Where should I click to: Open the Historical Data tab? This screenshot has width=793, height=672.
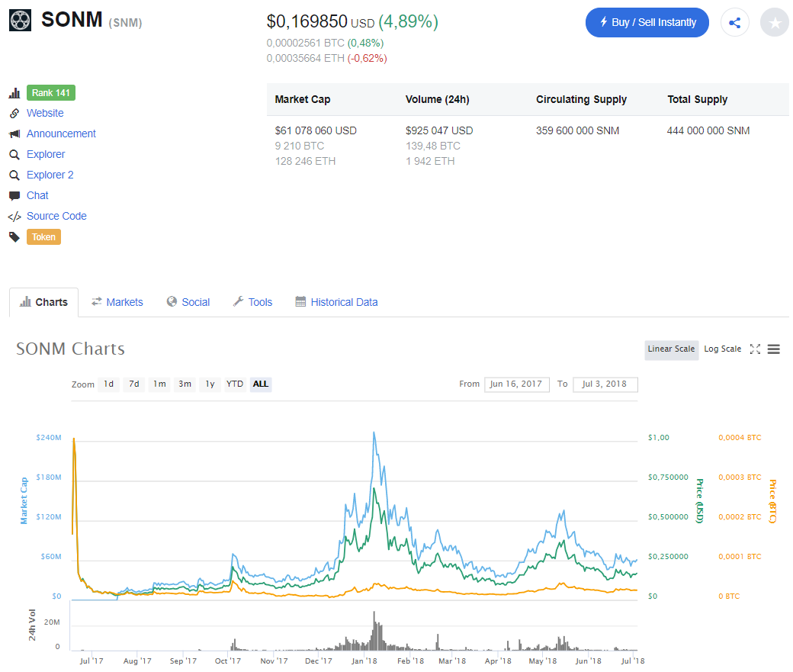[337, 303]
